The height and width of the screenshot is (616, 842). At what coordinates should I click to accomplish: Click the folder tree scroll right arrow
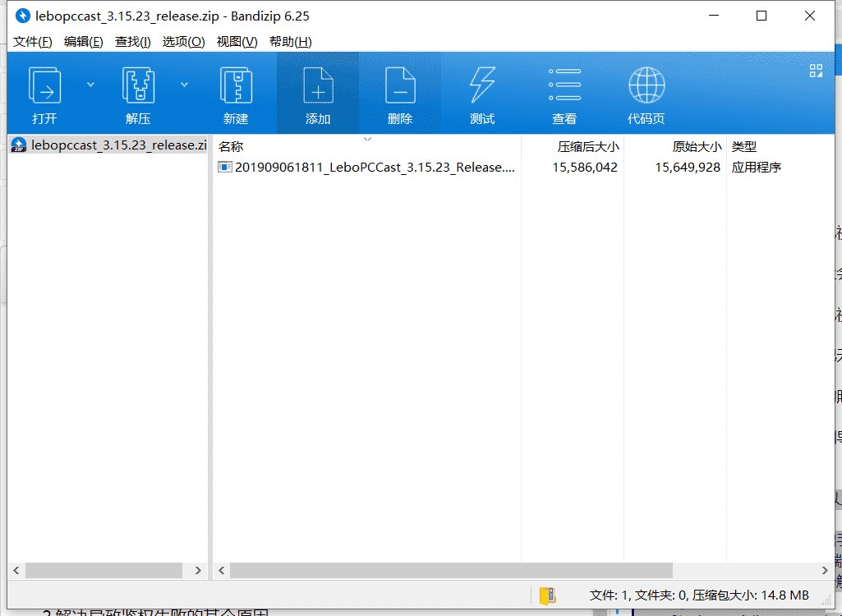198,570
